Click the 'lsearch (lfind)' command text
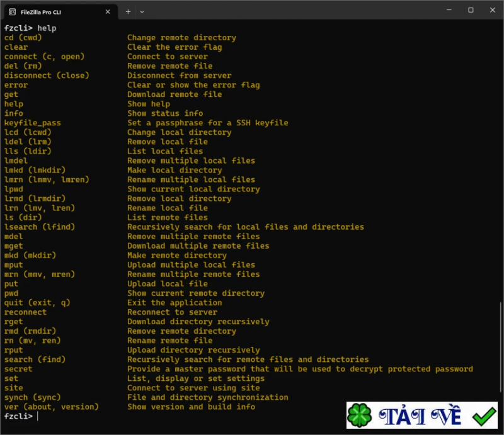This screenshot has height=435, width=504. coord(40,227)
